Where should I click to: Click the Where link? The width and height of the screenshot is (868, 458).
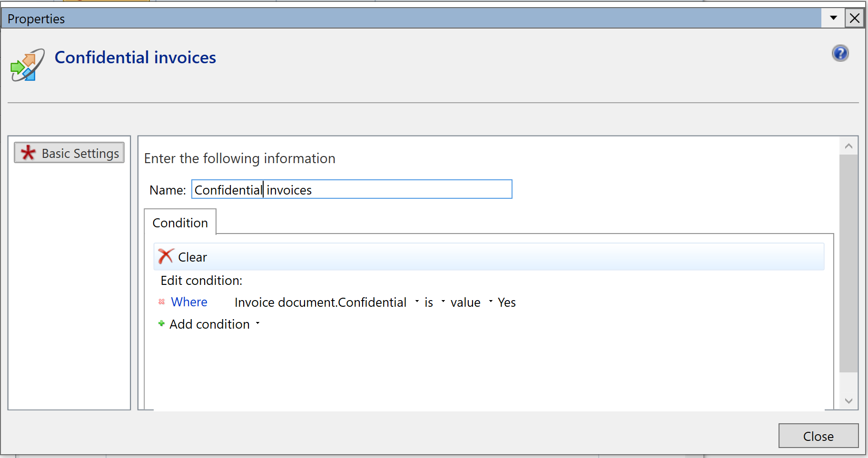[189, 302]
